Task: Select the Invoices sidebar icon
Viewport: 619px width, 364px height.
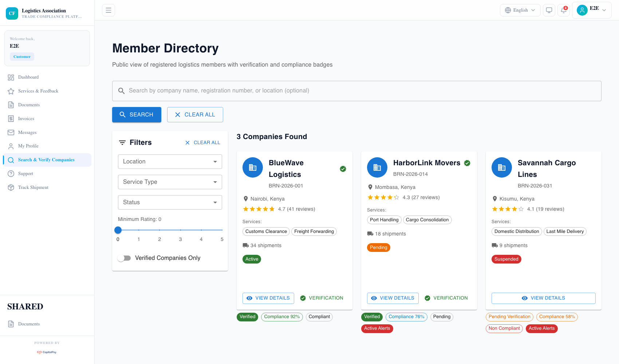Action: pos(11,118)
